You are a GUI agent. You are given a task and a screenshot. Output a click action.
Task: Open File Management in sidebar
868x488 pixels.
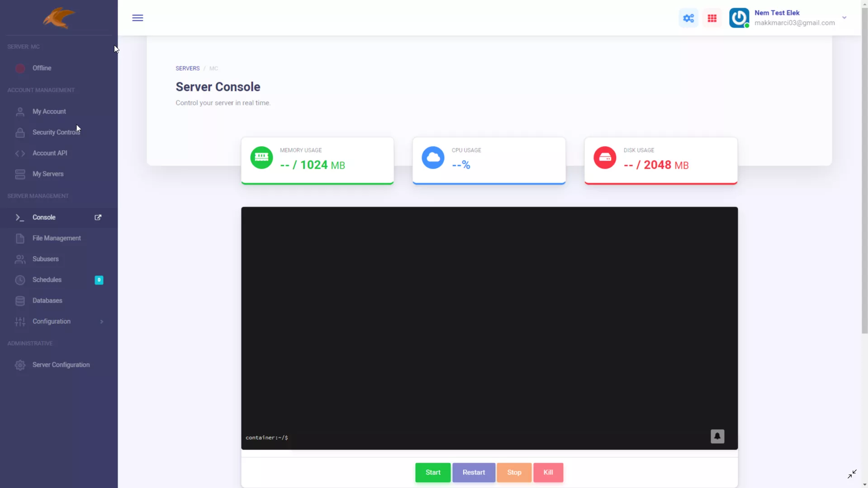point(57,238)
